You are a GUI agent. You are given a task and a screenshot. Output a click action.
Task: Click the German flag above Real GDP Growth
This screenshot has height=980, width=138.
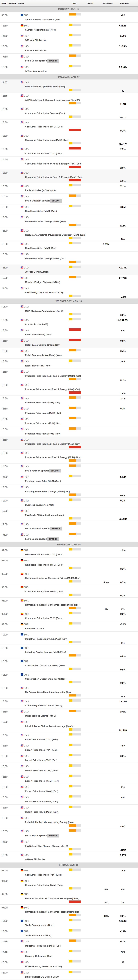pyautogui.click(x=22, y=624)
